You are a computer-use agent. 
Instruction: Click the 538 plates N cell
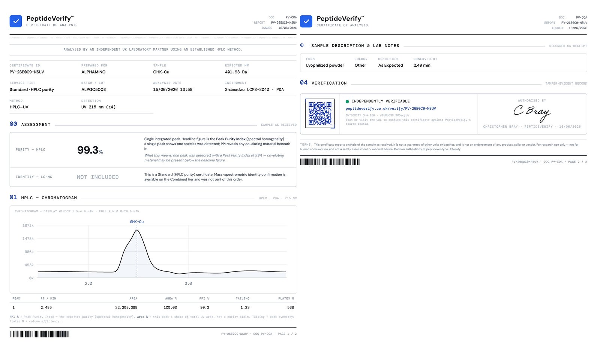[291, 307]
